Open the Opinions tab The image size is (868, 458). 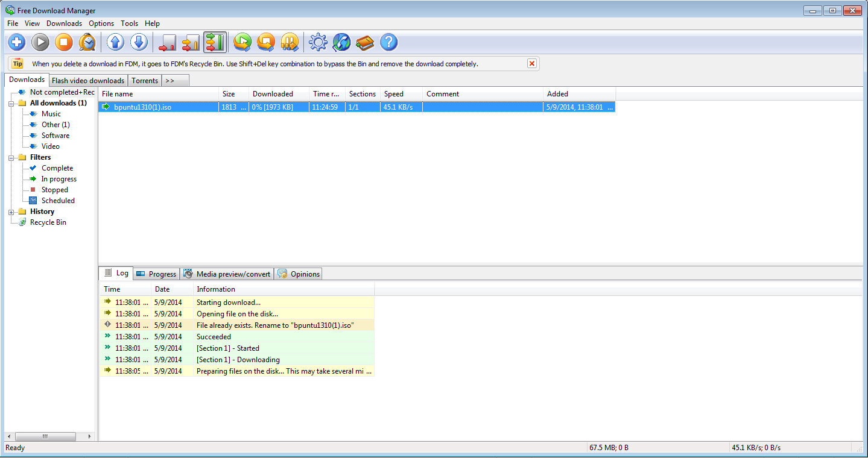coord(299,274)
